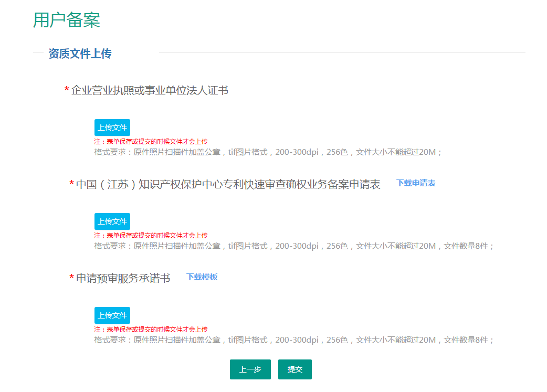Click 格式要求 text under 企业营业执照 upload
Viewport: 547px width, 392px height.
click(268, 152)
